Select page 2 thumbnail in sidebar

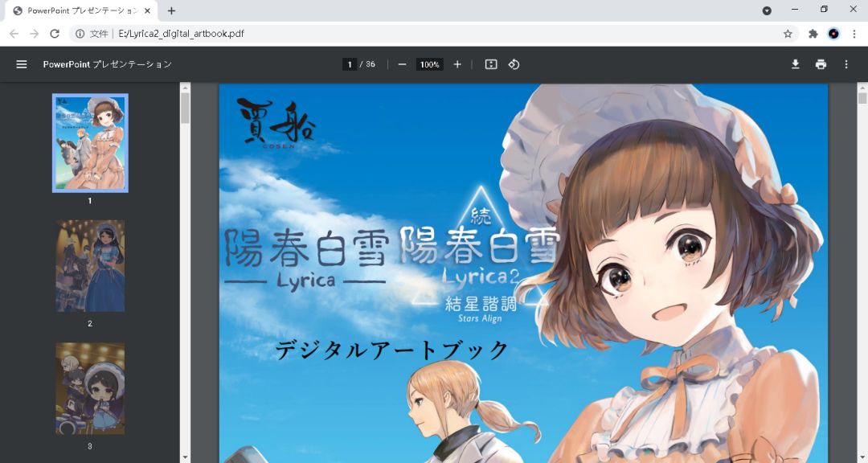click(90, 266)
